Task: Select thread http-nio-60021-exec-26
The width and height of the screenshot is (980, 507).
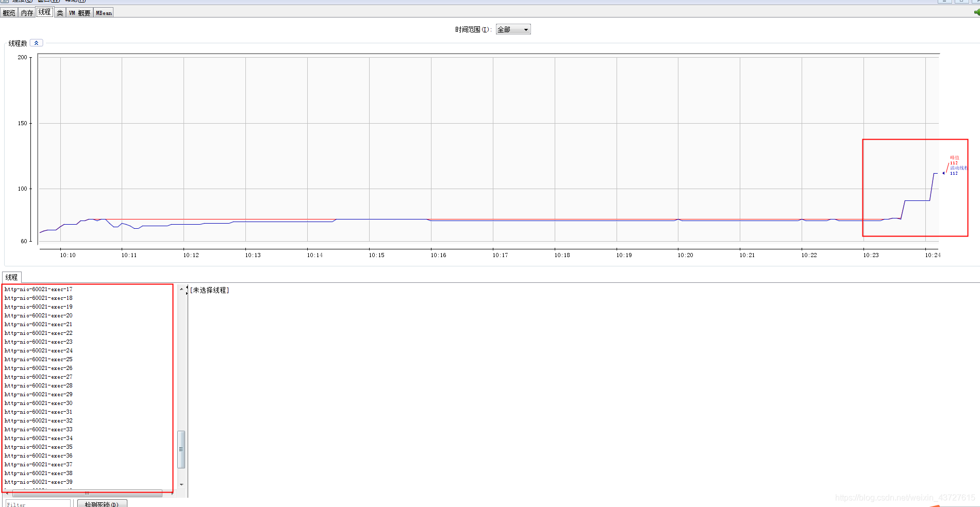Action: pyautogui.click(x=39, y=368)
